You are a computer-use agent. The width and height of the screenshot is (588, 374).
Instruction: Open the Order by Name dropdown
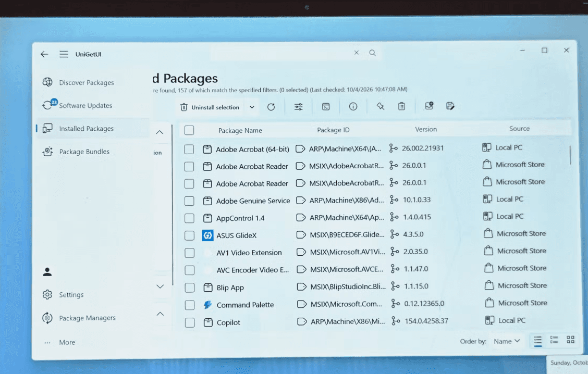pos(507,341)
